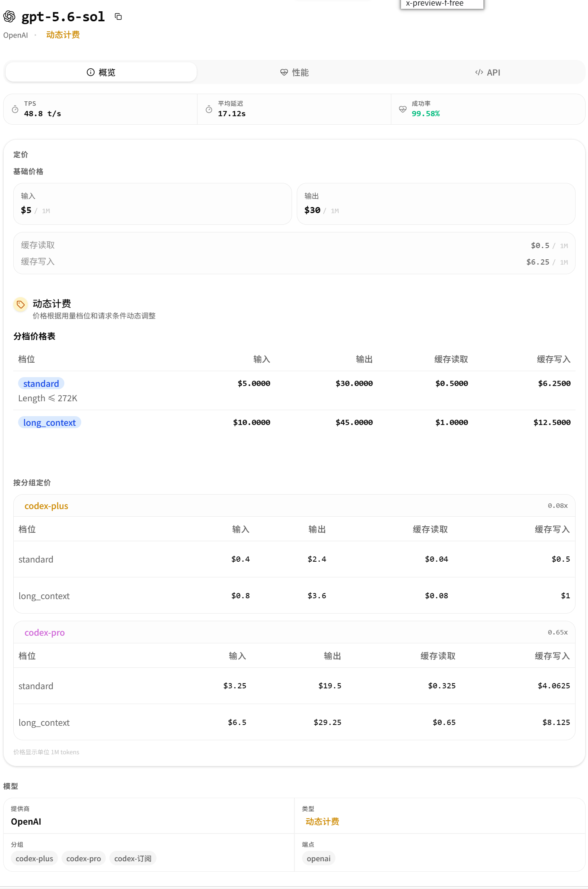The width and height of the screenshot is (588, 889).
Task: Click the $2.4 codex-plus standard output price
Action: tap(317, 559)
